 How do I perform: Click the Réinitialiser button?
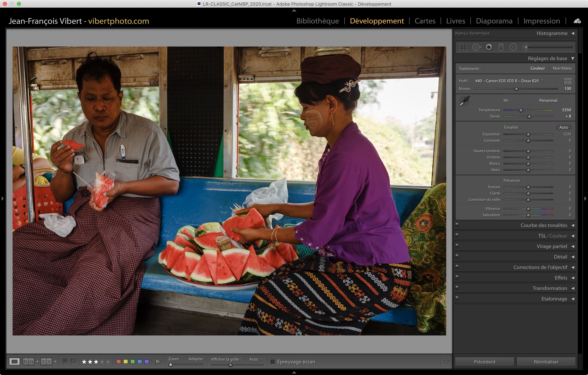[546, 362]
